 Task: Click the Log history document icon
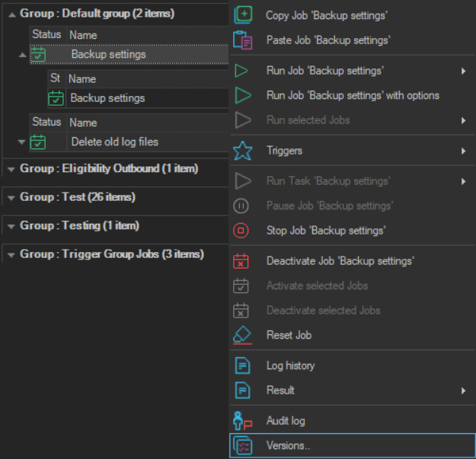[x=241, y=366]
